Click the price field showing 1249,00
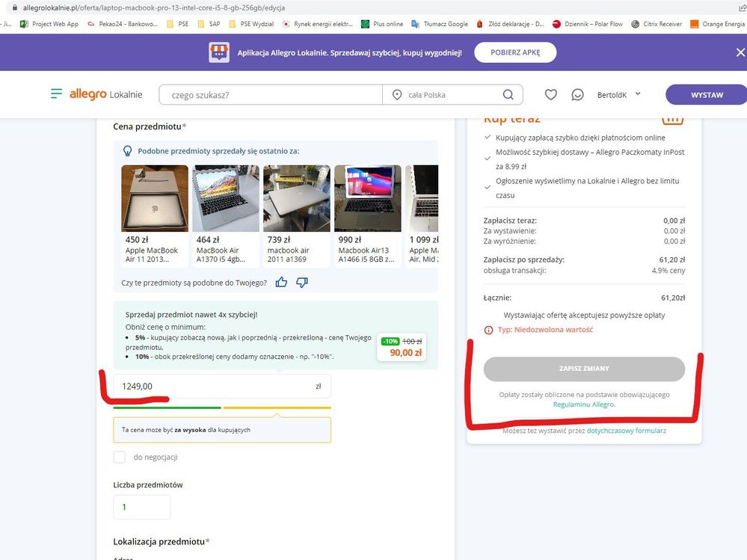The height and width of the screenshot is (560, 747). [x=222, y=387]
